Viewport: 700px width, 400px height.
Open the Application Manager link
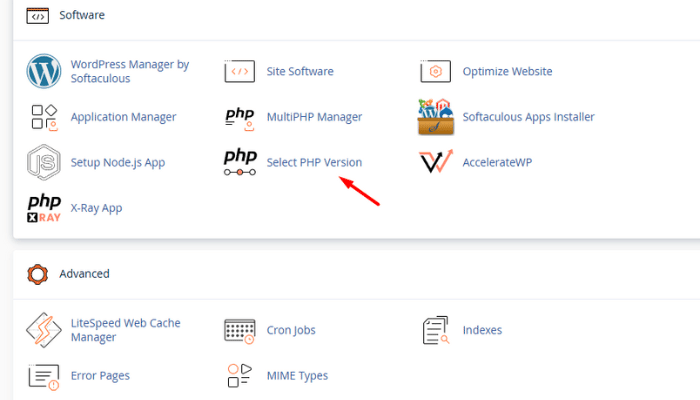click(123, 117)
